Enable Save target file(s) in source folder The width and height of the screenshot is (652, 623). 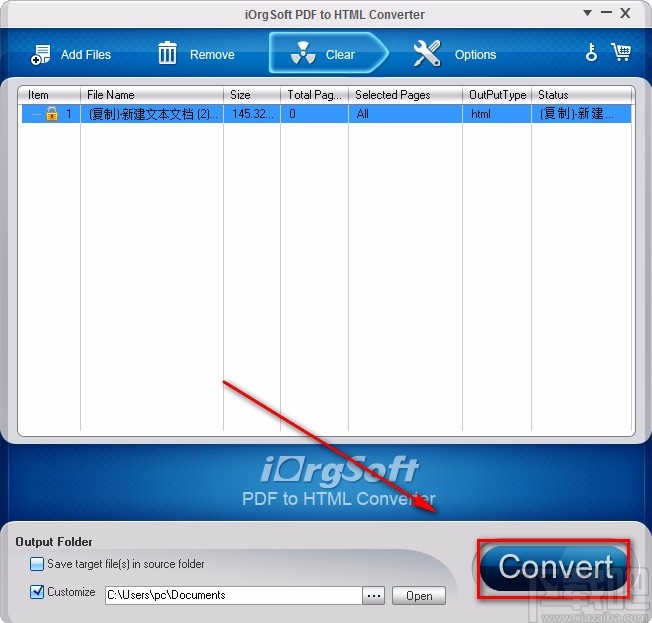37,564
